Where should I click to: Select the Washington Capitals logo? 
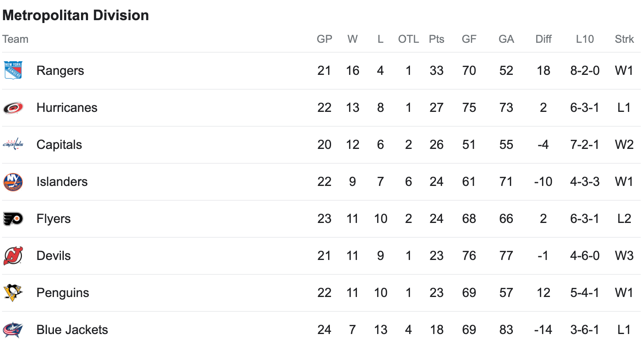coord(13,144)
